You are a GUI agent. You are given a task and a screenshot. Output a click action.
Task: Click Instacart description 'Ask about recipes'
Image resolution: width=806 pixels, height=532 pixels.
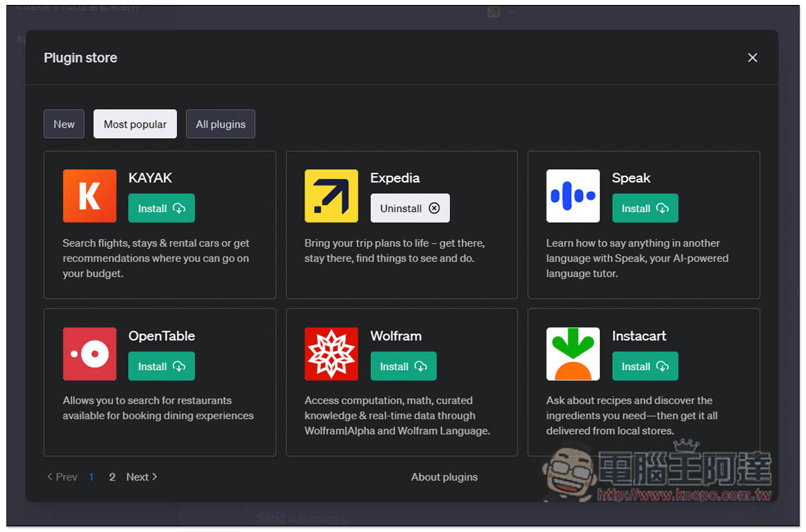[x=632, y=416]
